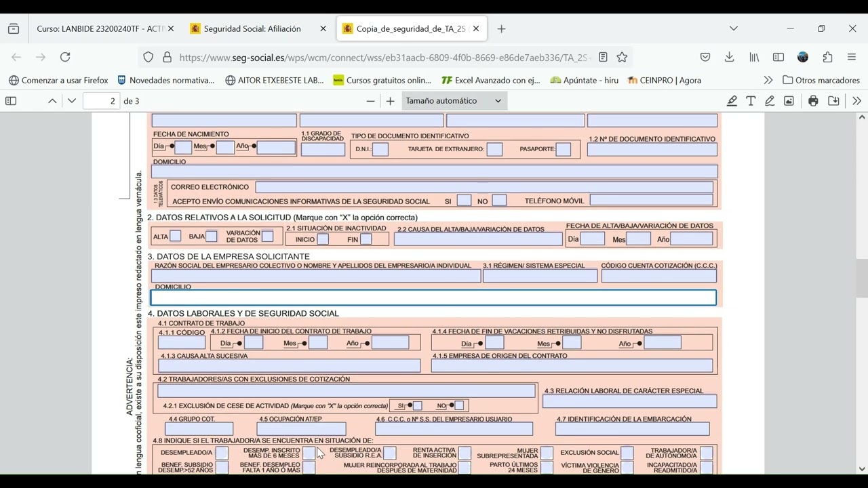Check SI for Seguridad Social communications
Screen dimensions: 868x488
tap(464, 201)
